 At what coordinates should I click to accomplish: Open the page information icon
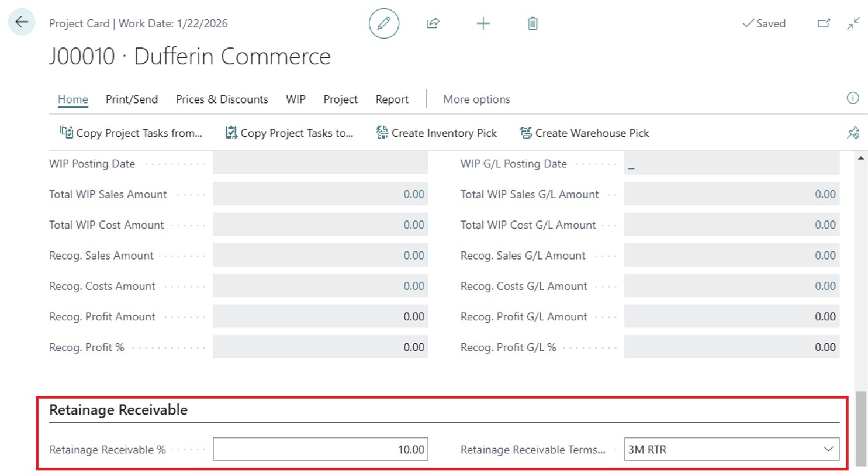coord(853,98)
